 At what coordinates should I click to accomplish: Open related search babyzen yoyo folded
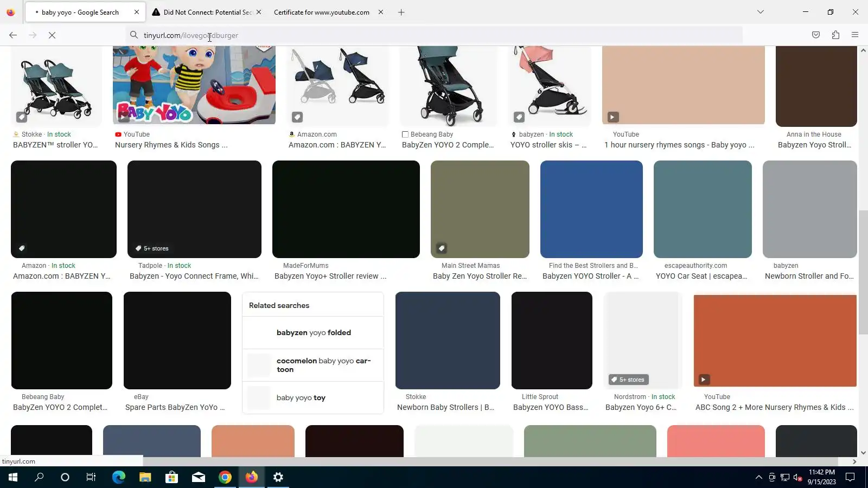313,333
